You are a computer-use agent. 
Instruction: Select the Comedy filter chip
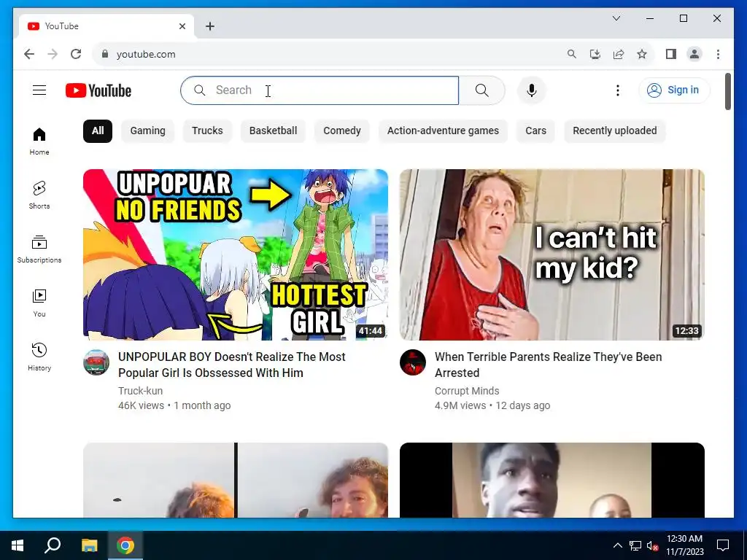coord(342,131)
